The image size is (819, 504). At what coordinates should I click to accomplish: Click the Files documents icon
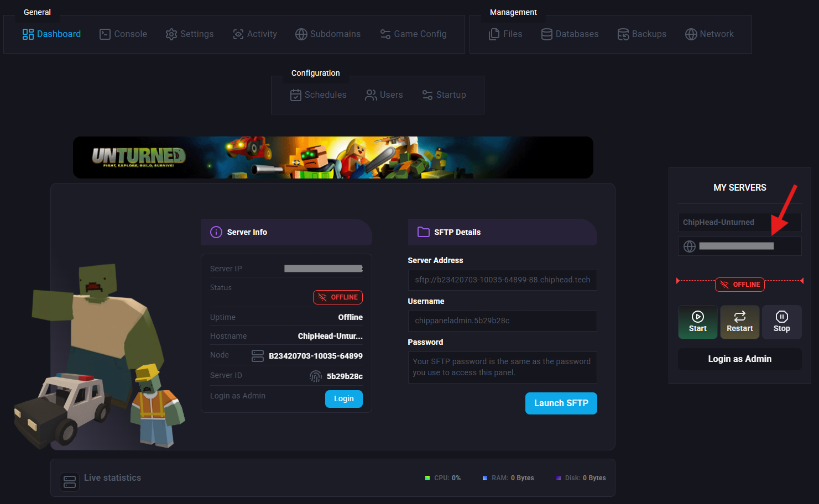tap(494, 34)
